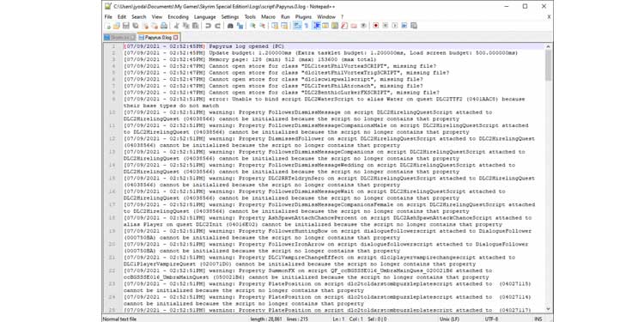Redo the action via toolbar arrow

click(x=218, y=26)
